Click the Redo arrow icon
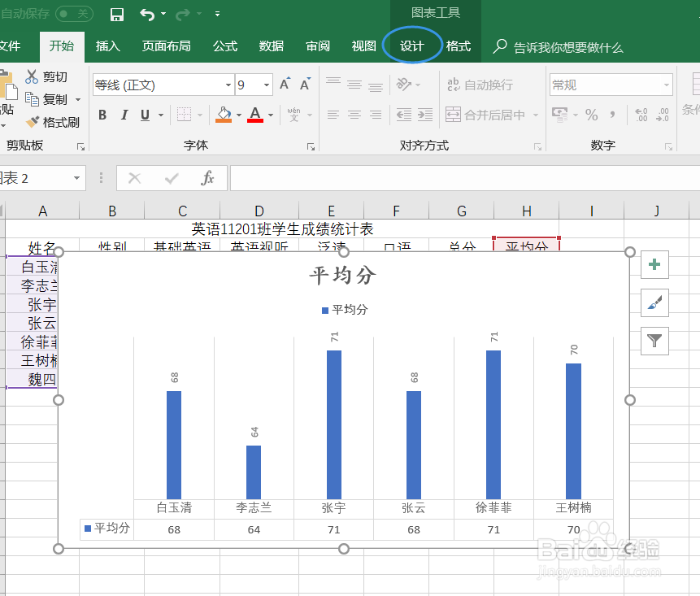Image resolution: width=700 pixels, height=596 pixels. 182,15
